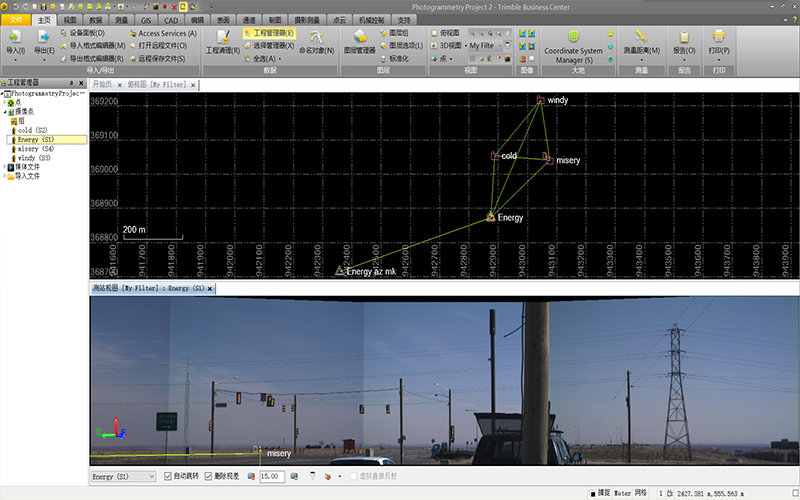
Task: Collapse the 摄像点 tree node
Action: point(5,112)
